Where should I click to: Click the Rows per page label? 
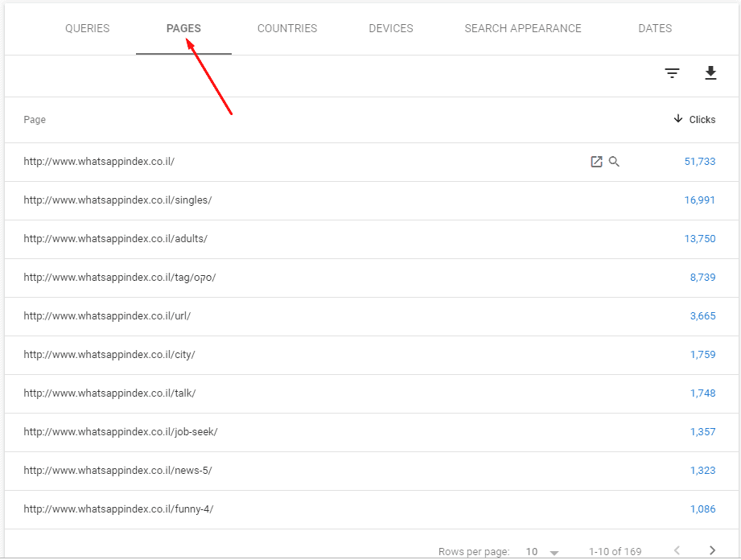tap(474, 551)
